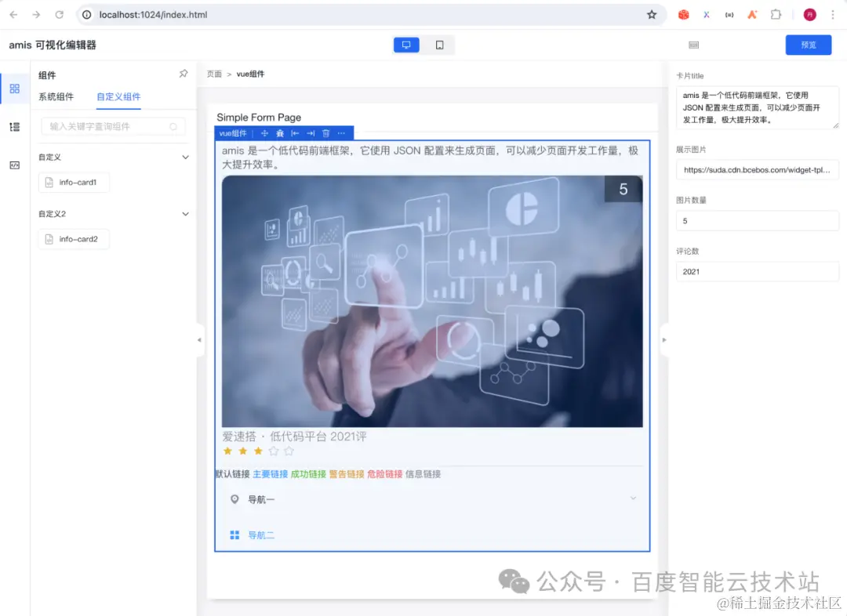
Task: Collapse the 自定义 component group
Action: [185, 157]
